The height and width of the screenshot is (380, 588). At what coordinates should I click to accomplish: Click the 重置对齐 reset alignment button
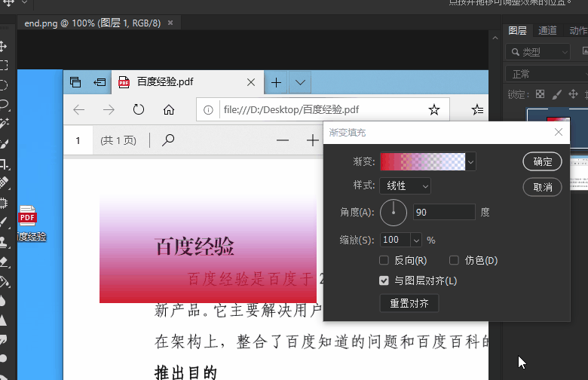tap(409, 303)
